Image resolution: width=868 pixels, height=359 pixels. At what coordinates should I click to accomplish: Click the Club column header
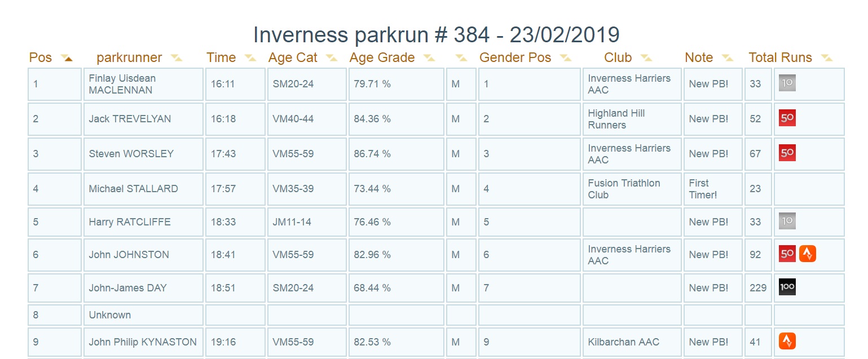tap(618, 57)
